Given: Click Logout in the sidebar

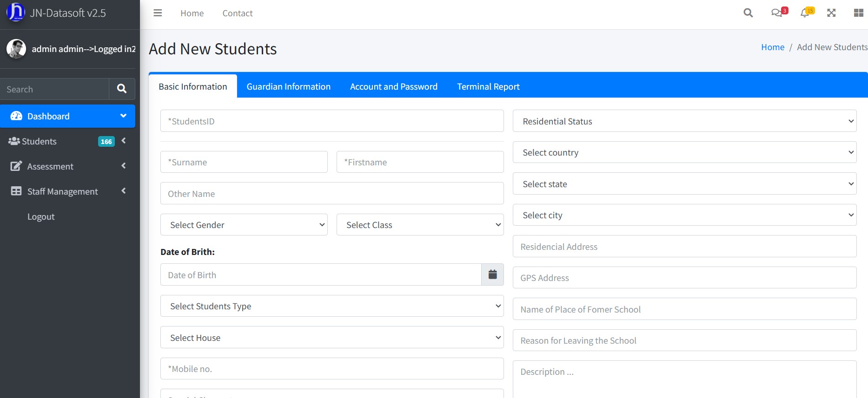Looking at the screenshot, I should click(41, 216).
